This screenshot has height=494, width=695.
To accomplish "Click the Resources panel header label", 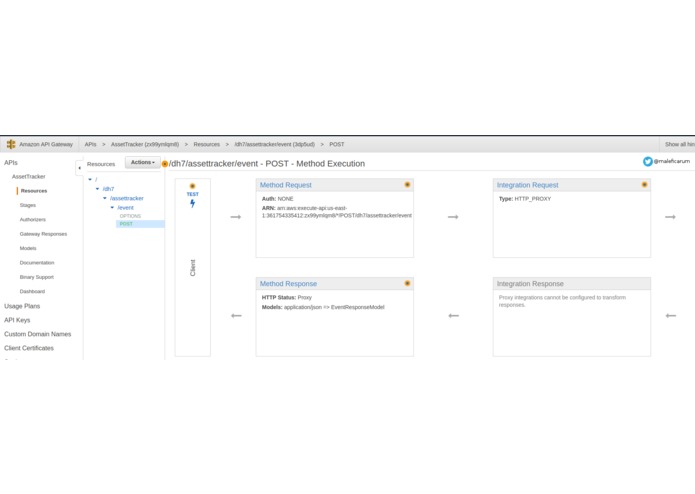I will [101, 164].
